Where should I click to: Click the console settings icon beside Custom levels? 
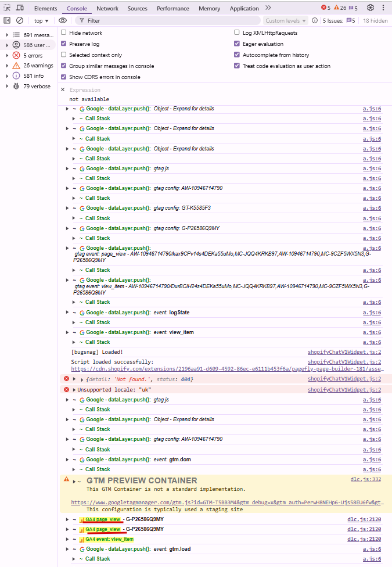(315, 20)
